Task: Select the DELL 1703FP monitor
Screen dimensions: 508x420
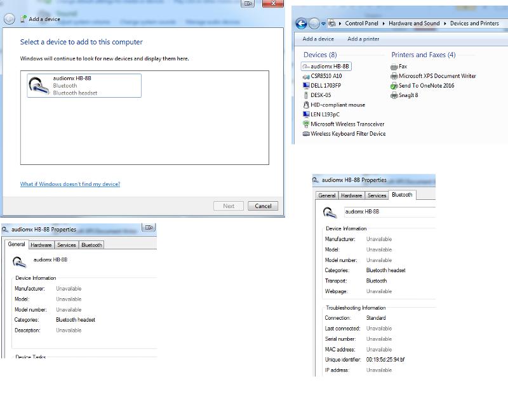Action: (x=322, y=86)
